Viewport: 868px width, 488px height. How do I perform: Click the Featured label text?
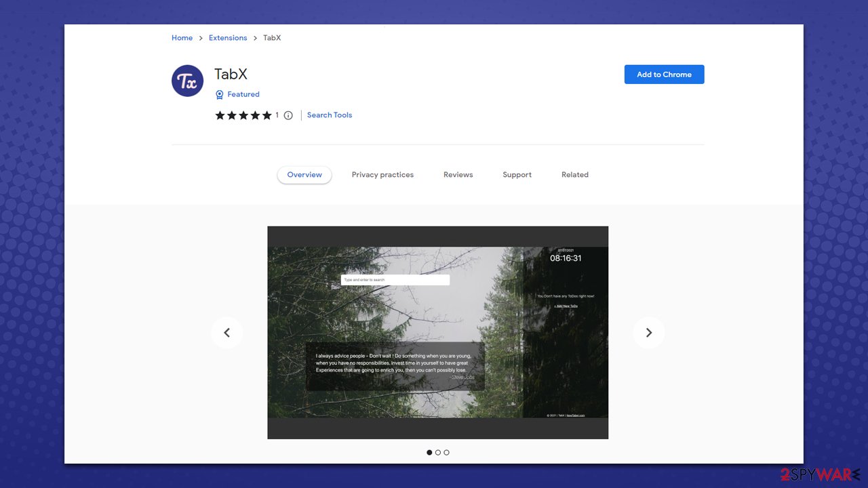tap(243, 95)
